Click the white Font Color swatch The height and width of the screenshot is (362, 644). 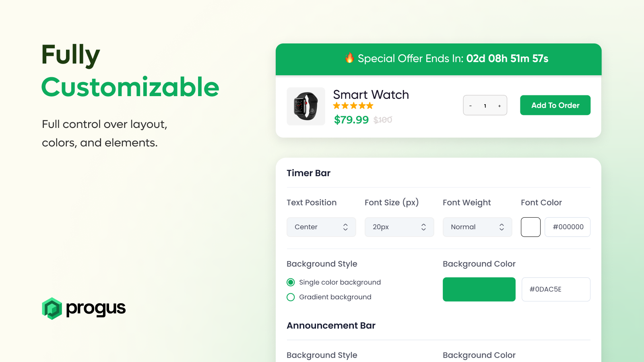pos(530,227)
